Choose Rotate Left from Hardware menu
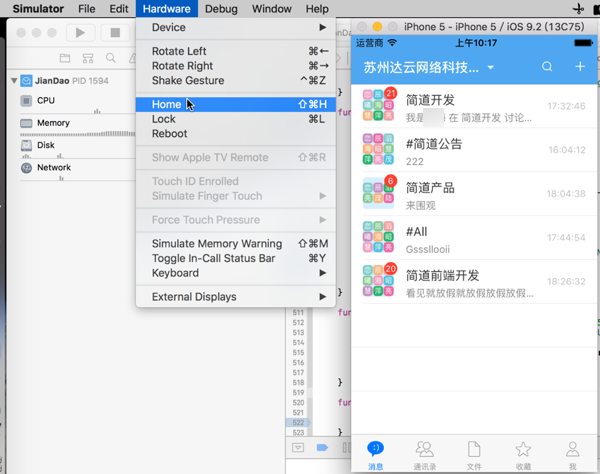 point(236,51)
